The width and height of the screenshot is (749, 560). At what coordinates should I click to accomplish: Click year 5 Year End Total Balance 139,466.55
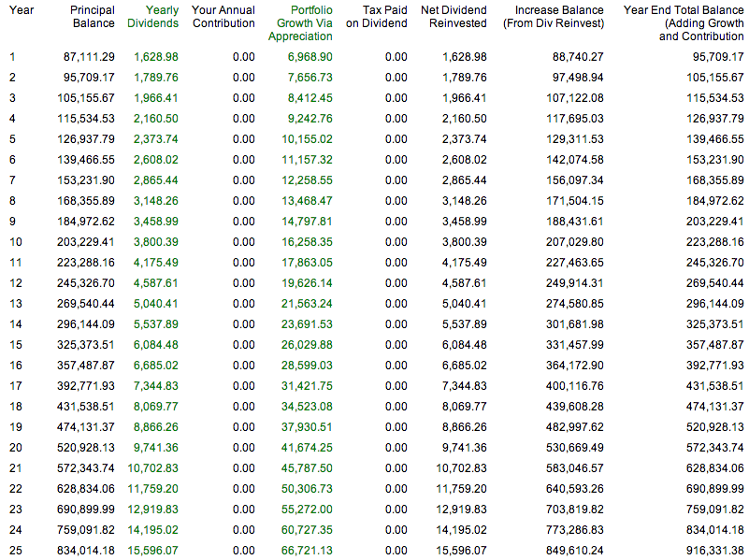click(715, 139)
